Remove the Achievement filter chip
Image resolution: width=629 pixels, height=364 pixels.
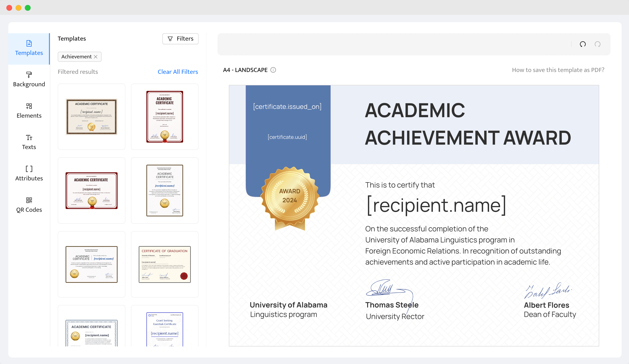pyautogui.click(x=96, y=57)
